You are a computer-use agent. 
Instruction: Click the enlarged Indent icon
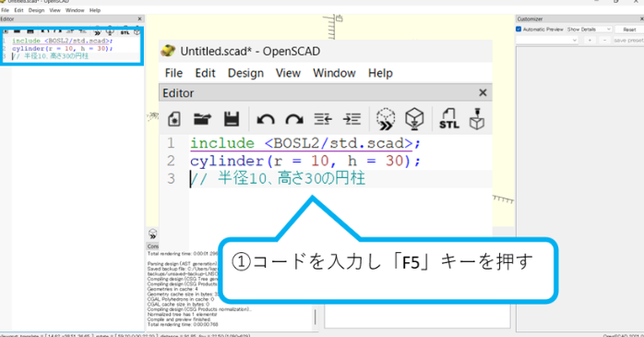point(352,119)
